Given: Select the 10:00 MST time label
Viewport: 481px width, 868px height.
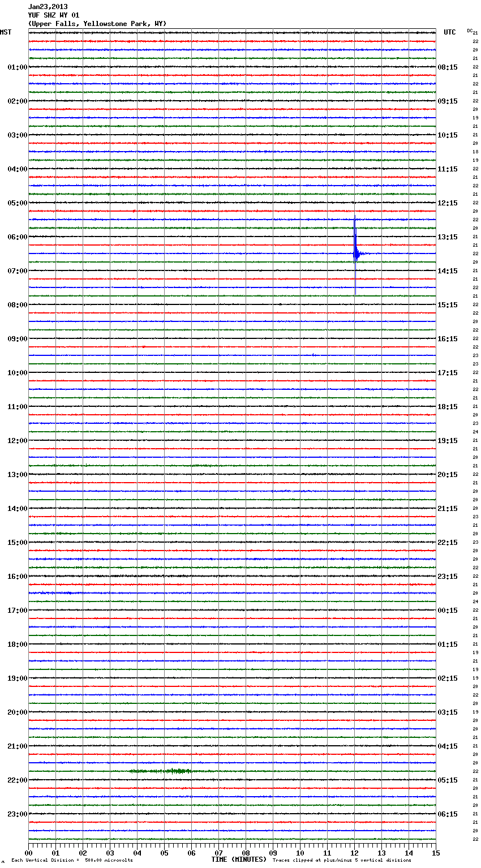Looking at the screenshot, I should (x=18, y=373).
